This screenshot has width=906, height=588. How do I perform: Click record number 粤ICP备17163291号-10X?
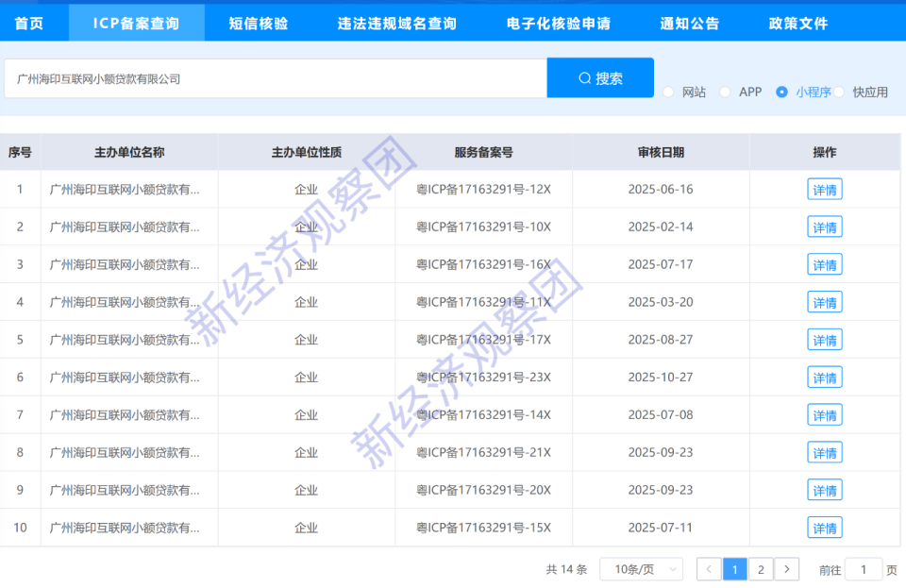(483, 227)
